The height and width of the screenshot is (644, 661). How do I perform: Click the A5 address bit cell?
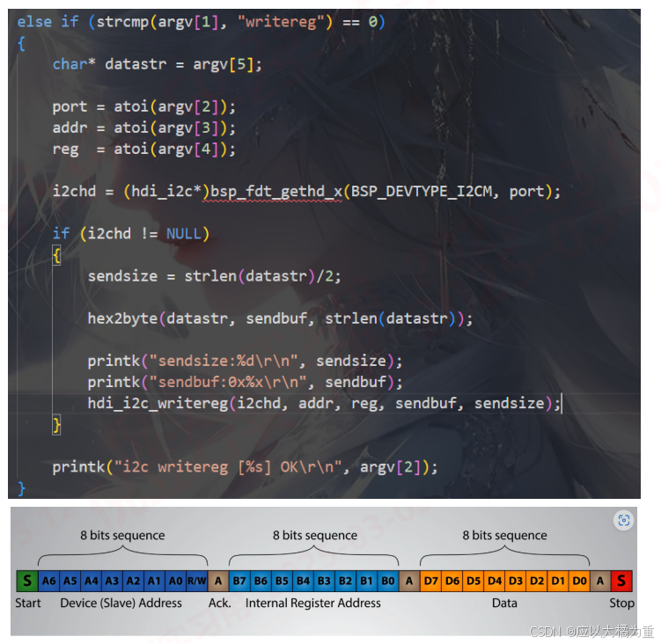(x=70, y=581)
